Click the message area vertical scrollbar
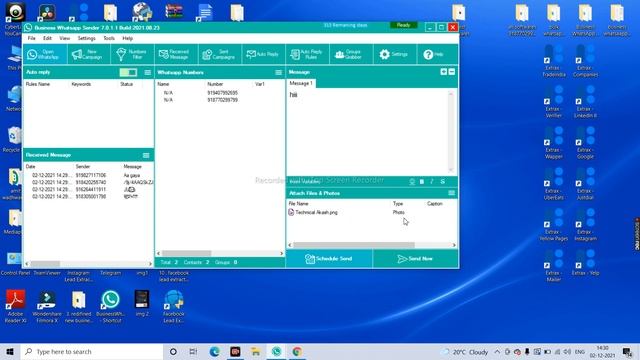The width and height of the screenshot is (640, 360). [451, 132]
